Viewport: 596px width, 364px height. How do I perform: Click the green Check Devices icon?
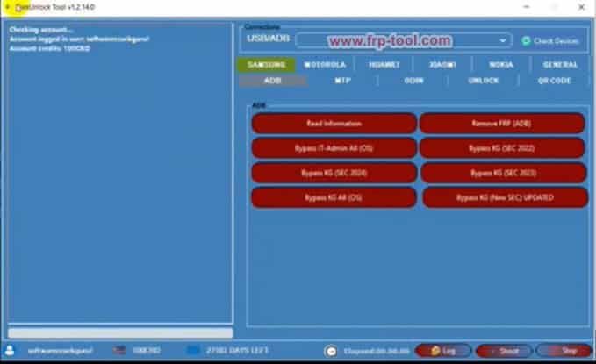tap(526, 41)
